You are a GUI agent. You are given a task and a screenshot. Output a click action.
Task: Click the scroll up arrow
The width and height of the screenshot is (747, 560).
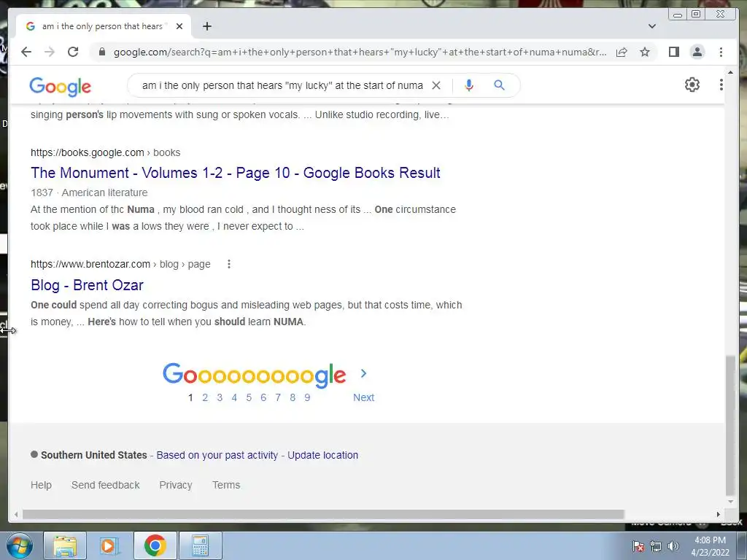coord(730,72)
